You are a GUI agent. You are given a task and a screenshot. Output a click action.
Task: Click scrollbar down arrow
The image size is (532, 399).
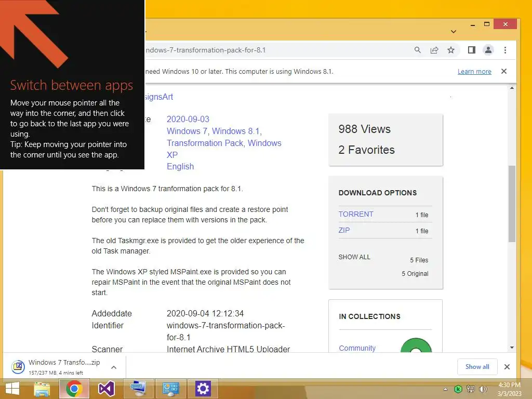coord(512,348)
